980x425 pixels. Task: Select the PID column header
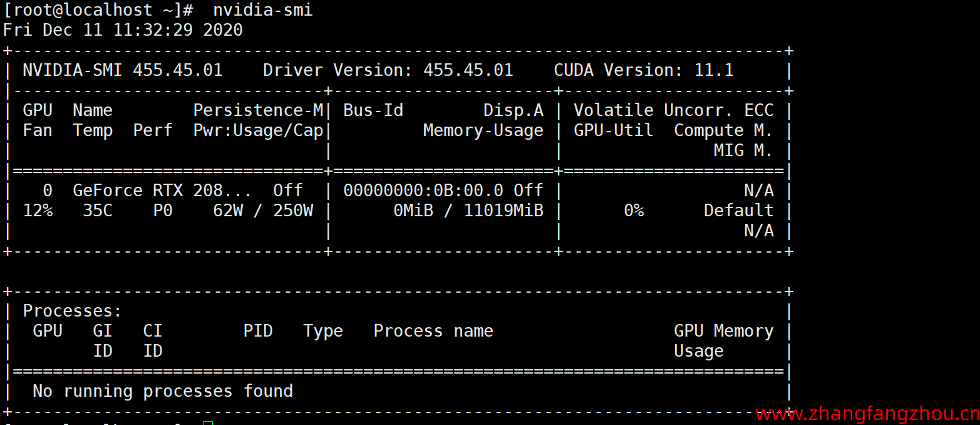(x=258, y=331)
